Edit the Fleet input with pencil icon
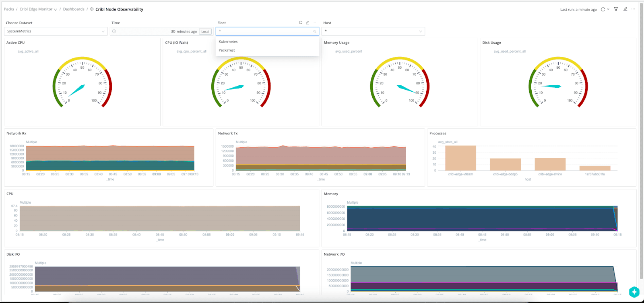This screenshot has width=644, height=303. click(308, 23)
